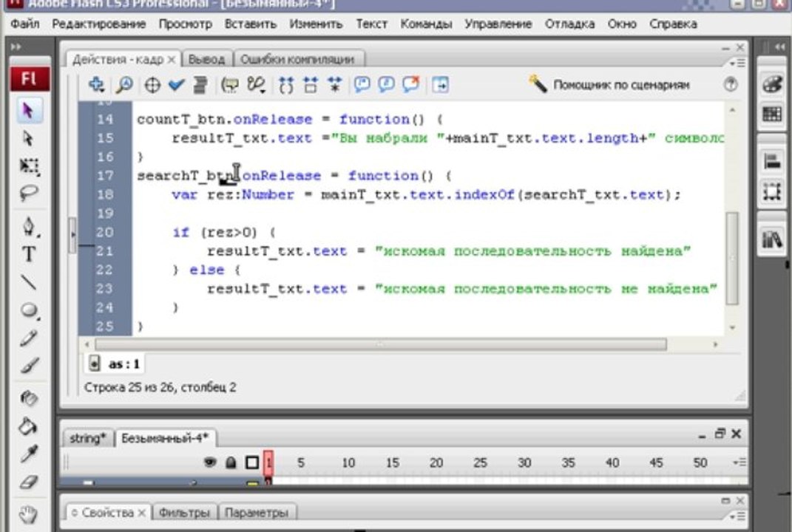Select the Pen tool
The width and height of the screenshot is (792, 532).
tap(28, 225)
